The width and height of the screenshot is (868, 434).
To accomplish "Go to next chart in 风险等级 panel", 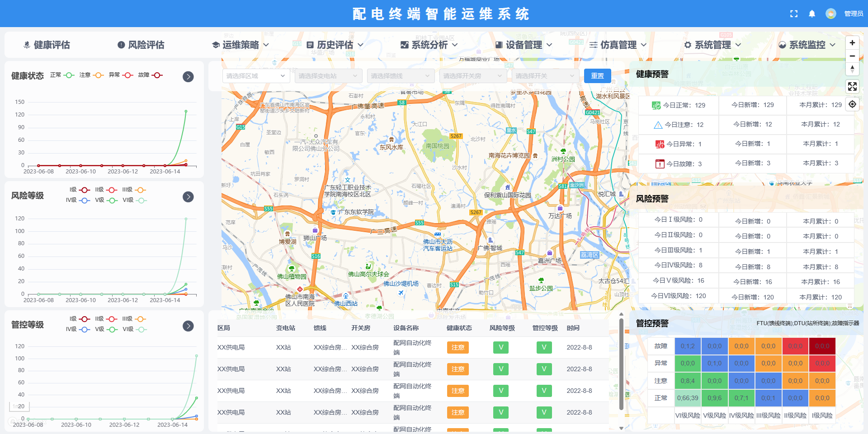I will [189, 197].
